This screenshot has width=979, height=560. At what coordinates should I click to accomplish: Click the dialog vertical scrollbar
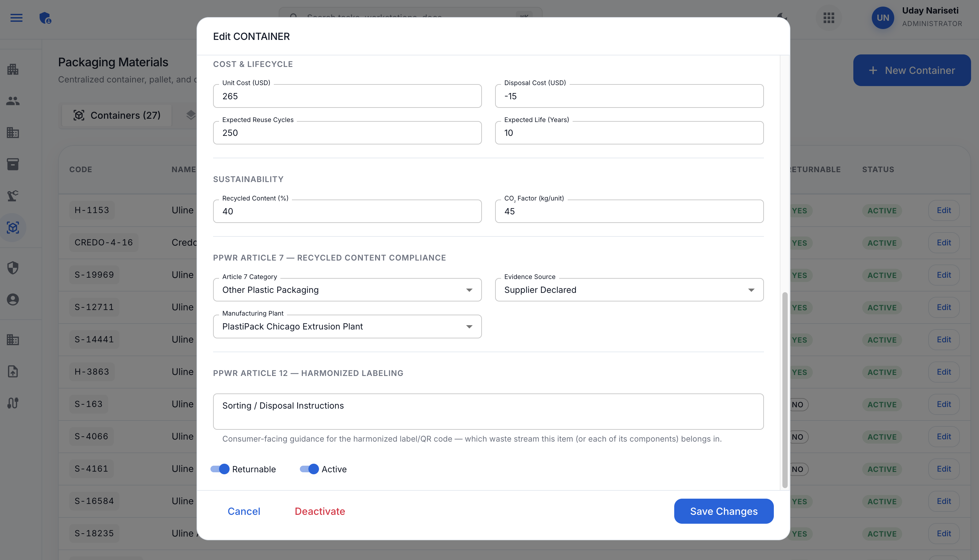(x=784, y=389)
